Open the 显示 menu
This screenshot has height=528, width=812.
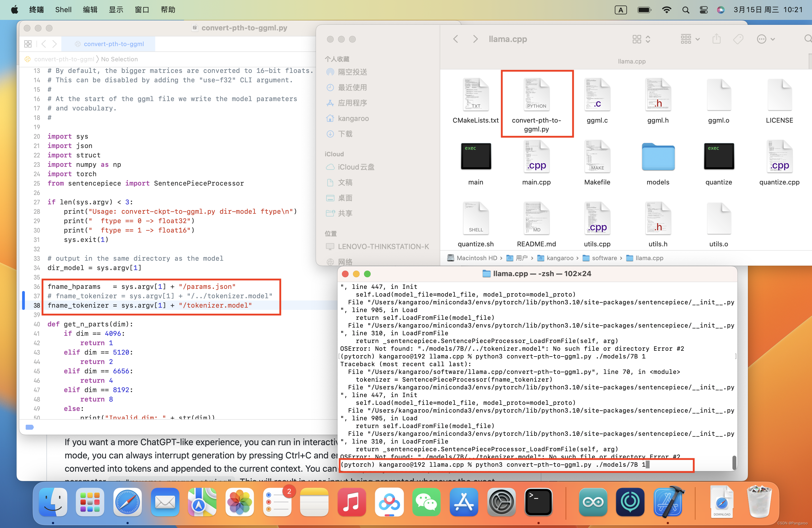click(x=116, y=10)
